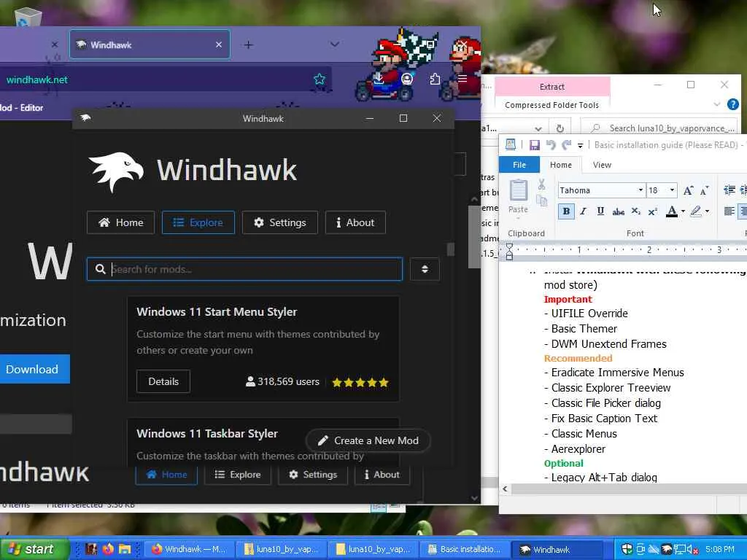Screen dimensions: 747x560
Task: Expand Customize Quick Access Toolbar arrow
Action: [x=580, y=146]
